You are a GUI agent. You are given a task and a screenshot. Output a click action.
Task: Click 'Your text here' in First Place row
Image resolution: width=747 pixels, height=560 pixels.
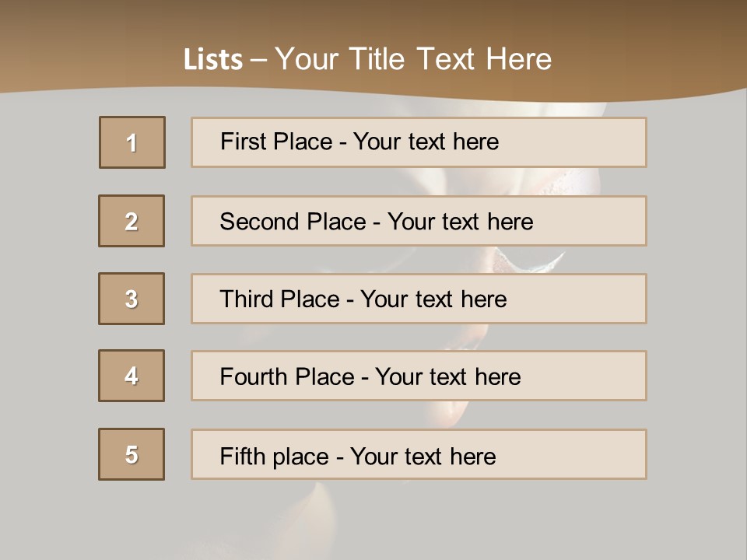[426, 142]
